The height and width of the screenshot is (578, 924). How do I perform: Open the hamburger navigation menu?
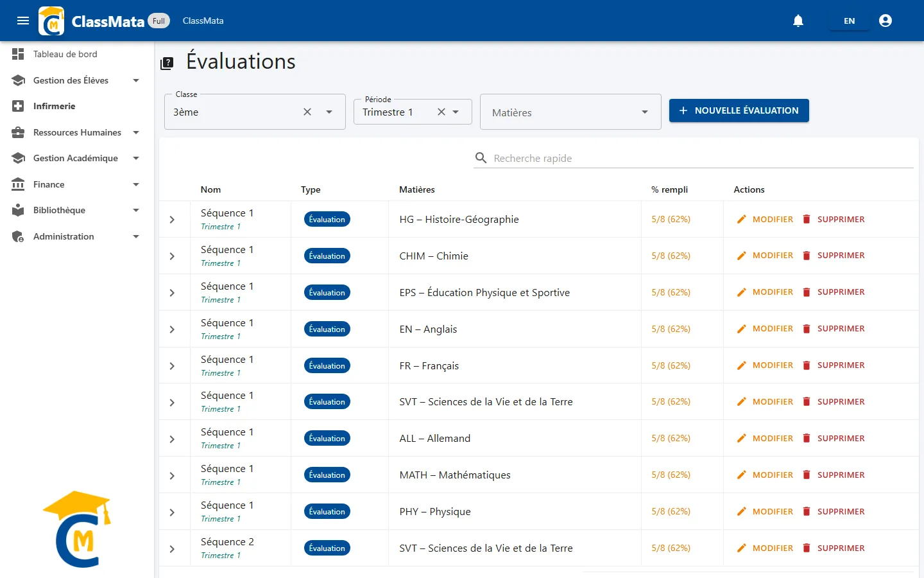pos(23,21)
